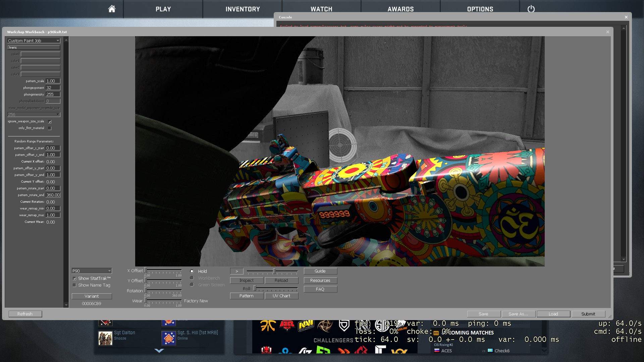Click the Load button

coord(553,314)
